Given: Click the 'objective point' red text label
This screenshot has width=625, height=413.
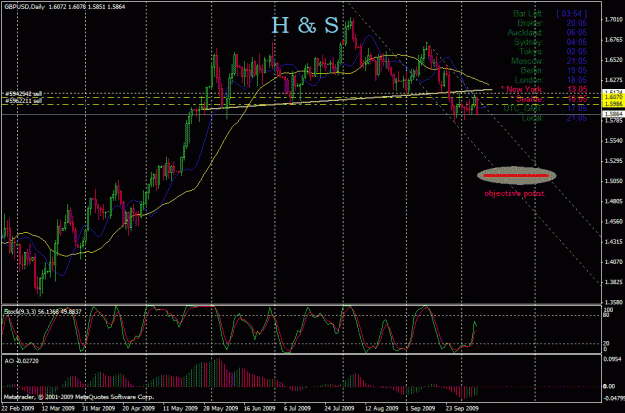Looking at the screenshot, I should [514, 194].
